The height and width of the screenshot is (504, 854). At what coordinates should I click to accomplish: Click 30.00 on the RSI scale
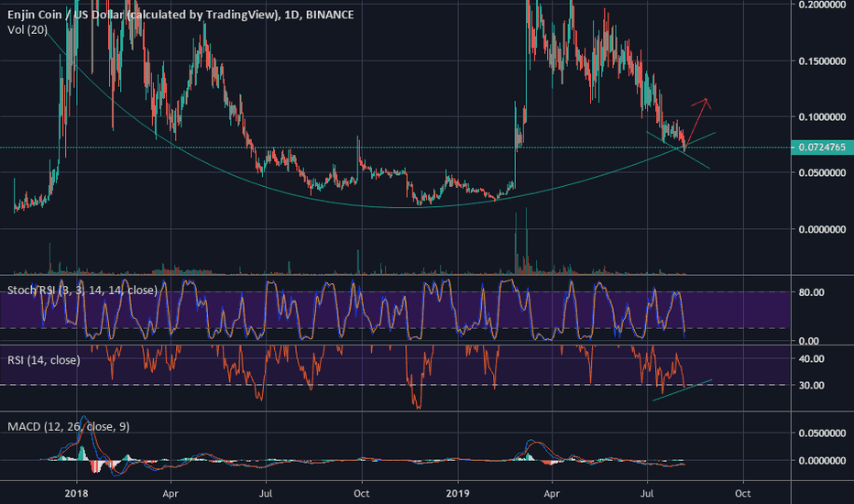click(811, 385)
